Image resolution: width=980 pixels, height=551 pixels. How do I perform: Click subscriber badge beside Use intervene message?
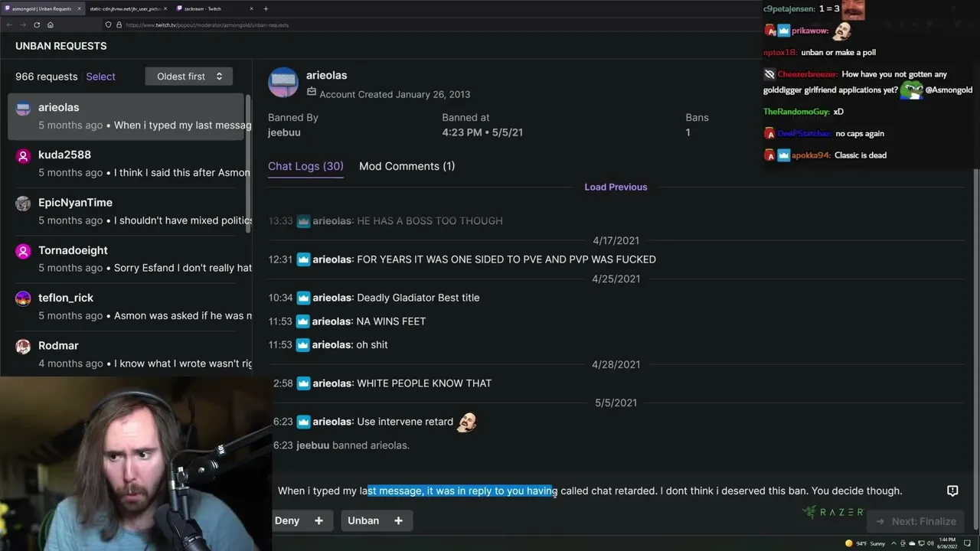303,422
